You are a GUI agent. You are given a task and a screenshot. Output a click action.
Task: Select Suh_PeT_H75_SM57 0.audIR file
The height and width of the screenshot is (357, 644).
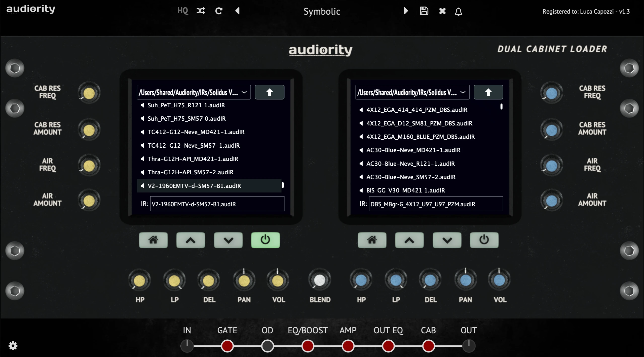pyautogui.click(x=209, y=119)
